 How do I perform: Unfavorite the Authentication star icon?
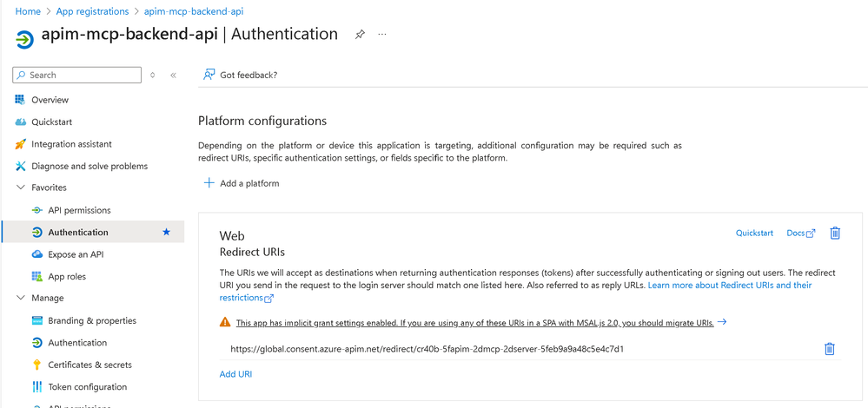(167, 233)
